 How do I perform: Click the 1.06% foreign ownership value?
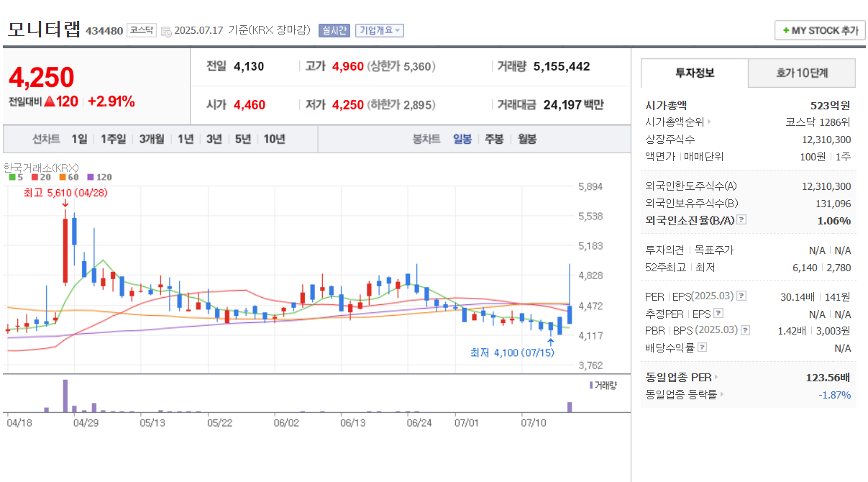pyautogui.click(x=834, y=221)
